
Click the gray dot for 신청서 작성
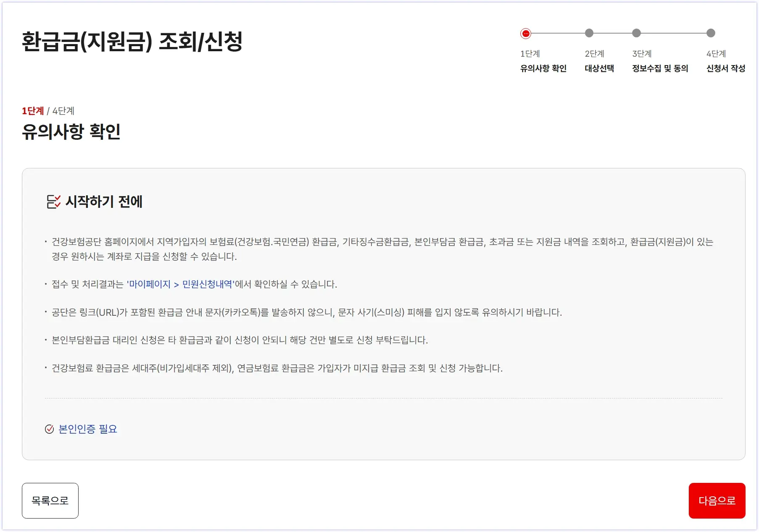click(710, 33)
